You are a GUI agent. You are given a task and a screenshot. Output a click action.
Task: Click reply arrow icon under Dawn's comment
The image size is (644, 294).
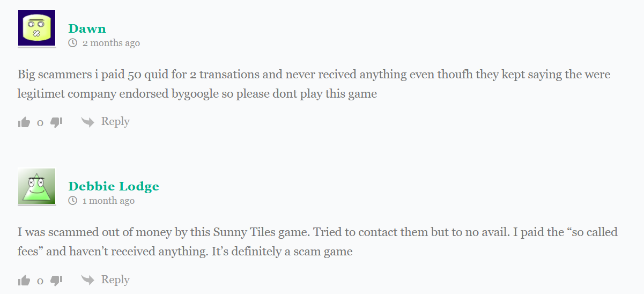87,122
